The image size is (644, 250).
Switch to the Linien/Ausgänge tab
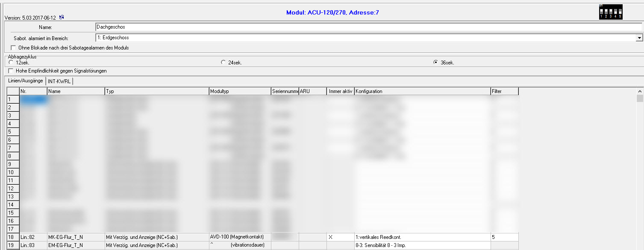25,81
